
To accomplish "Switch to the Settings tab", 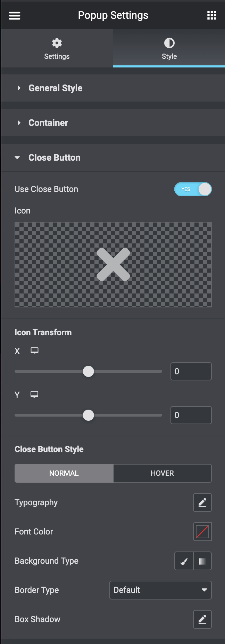I will pyautogui.click(x=57, y=49).
